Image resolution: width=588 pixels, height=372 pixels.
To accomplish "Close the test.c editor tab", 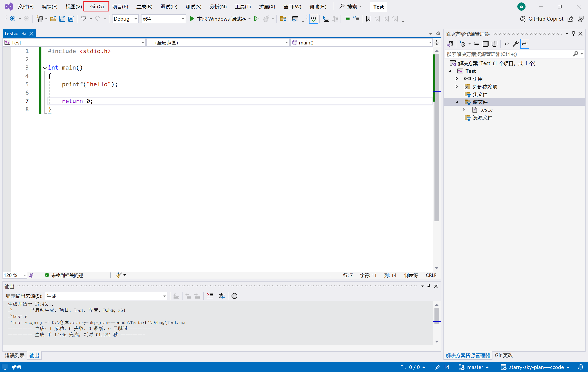I will [x=31, y=33].
